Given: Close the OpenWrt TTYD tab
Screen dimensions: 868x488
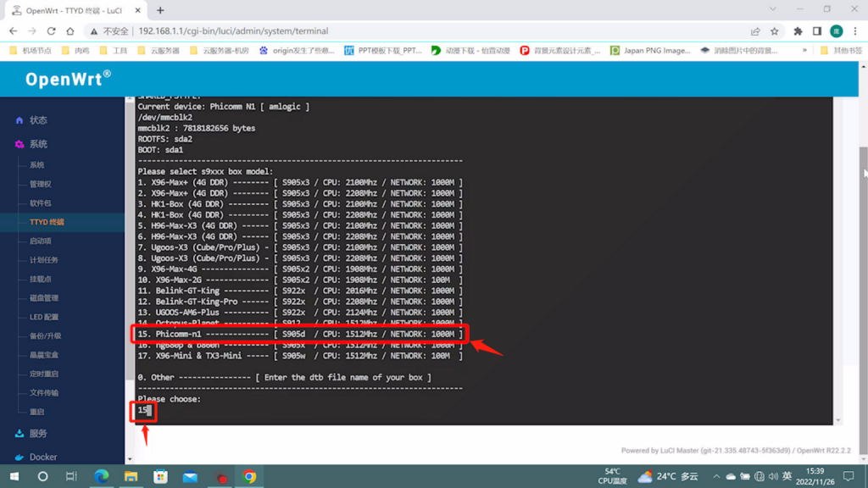Looking at the screenshot, I should coord(138,10).
